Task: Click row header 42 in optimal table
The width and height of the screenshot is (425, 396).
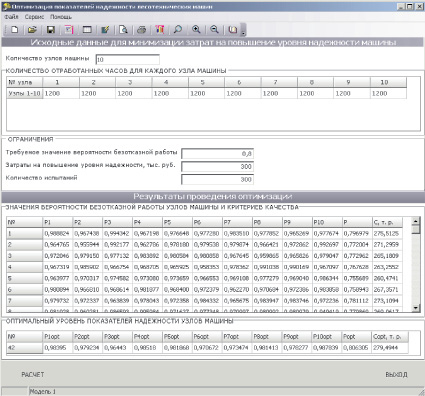Action: coord(25,348)
